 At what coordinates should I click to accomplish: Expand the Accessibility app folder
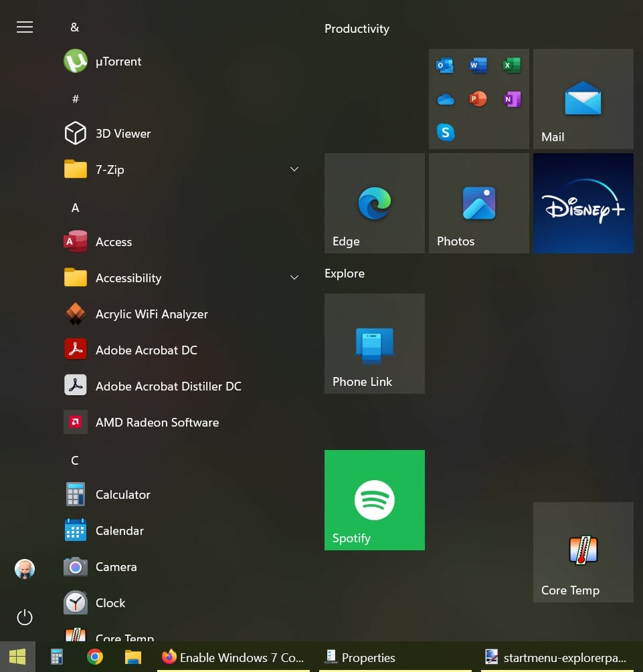(294, 277)
